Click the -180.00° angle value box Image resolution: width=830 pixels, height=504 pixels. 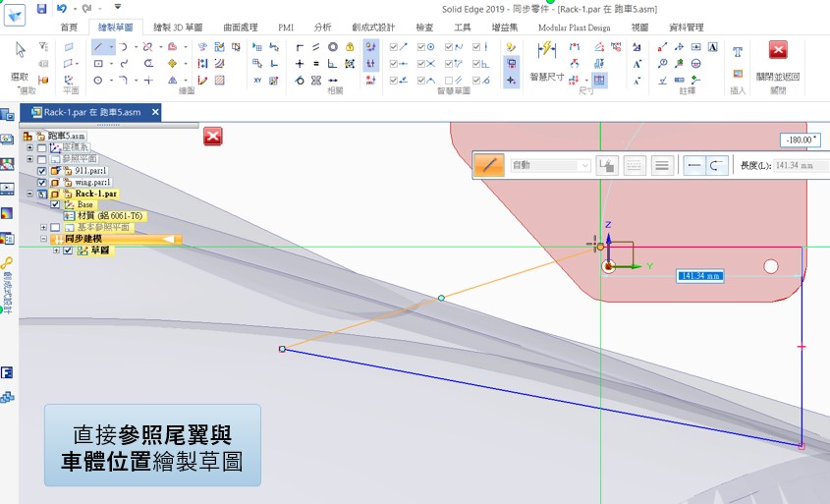click(801, 140)
